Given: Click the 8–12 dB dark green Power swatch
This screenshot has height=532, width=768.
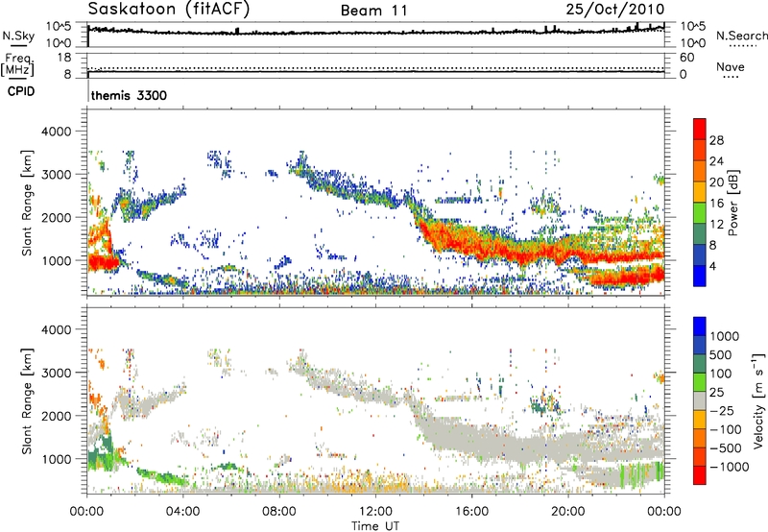Looking at the screenshot, I should 700,233.
